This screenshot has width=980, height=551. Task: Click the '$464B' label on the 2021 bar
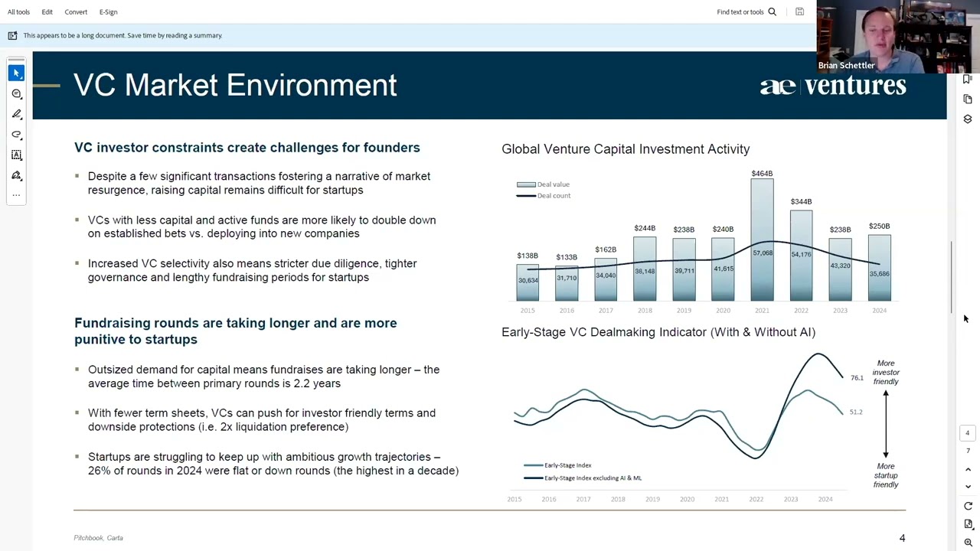(762, 174)
